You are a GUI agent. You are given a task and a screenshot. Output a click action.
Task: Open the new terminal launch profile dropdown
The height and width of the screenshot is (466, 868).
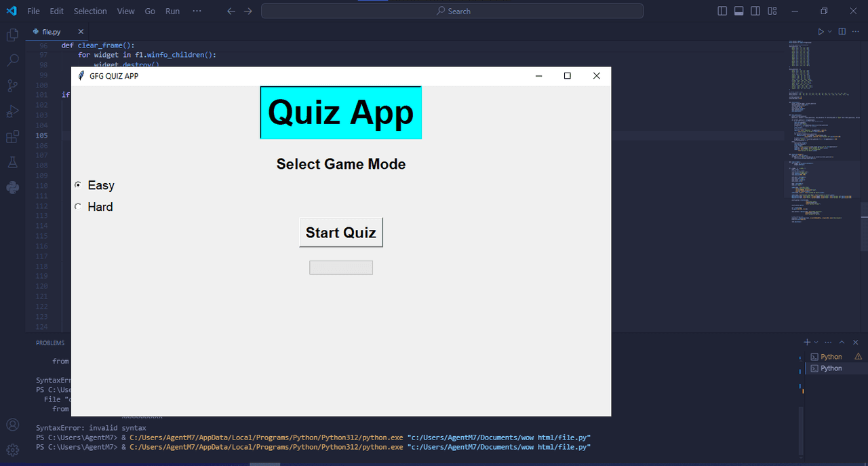pyautogui.click(x=816, y=343)
